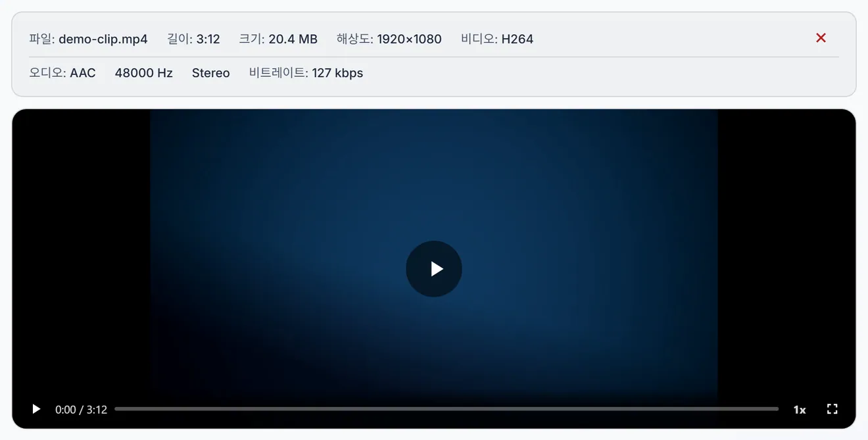Image resolution: width=868 pixels, height=440 pixels.
Task: Seek on the video progress bar
Action: tap(446, 409)
